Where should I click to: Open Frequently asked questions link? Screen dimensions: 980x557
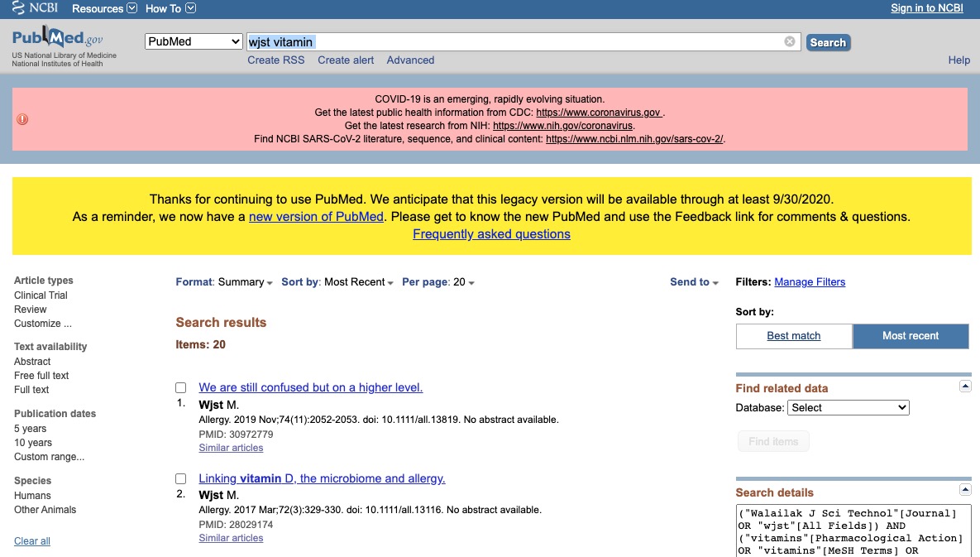coord(491,234)
